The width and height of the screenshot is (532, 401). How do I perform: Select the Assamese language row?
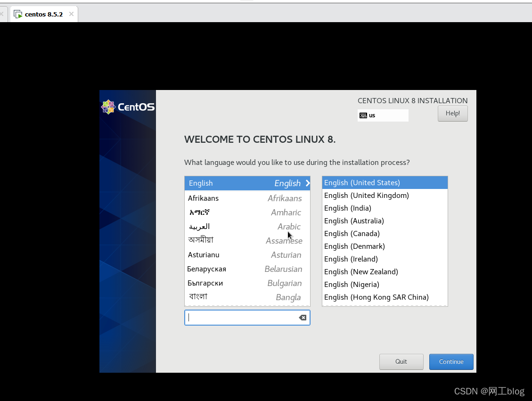tap(247, 240)
